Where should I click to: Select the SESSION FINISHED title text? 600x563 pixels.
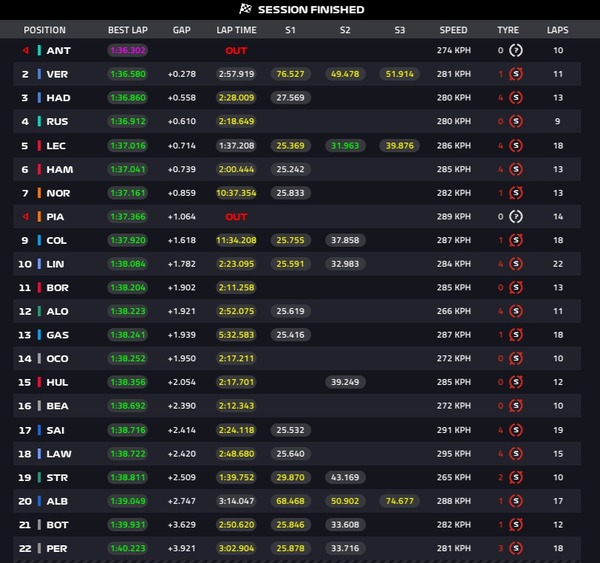pos(311,10)
